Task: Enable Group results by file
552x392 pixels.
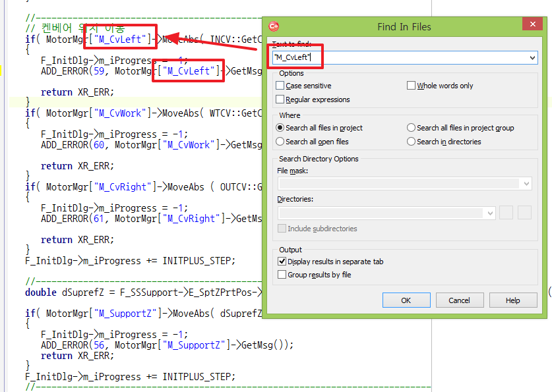Action: tap(282, 275)
